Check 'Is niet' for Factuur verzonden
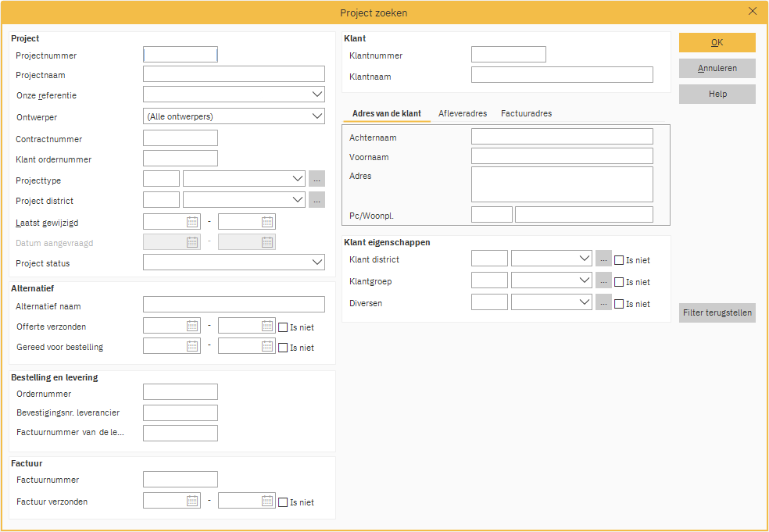The image size is (769, 532). [284, 502]
